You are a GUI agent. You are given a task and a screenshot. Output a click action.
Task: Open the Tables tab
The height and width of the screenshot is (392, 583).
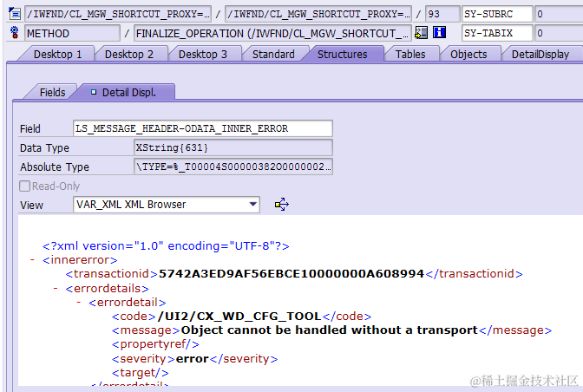click(x=410, y=55)
